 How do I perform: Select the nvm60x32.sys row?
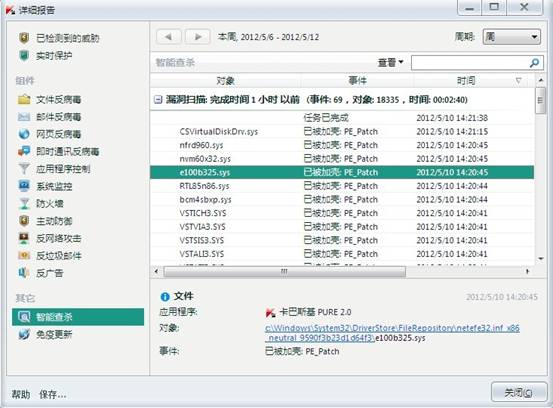342,159
